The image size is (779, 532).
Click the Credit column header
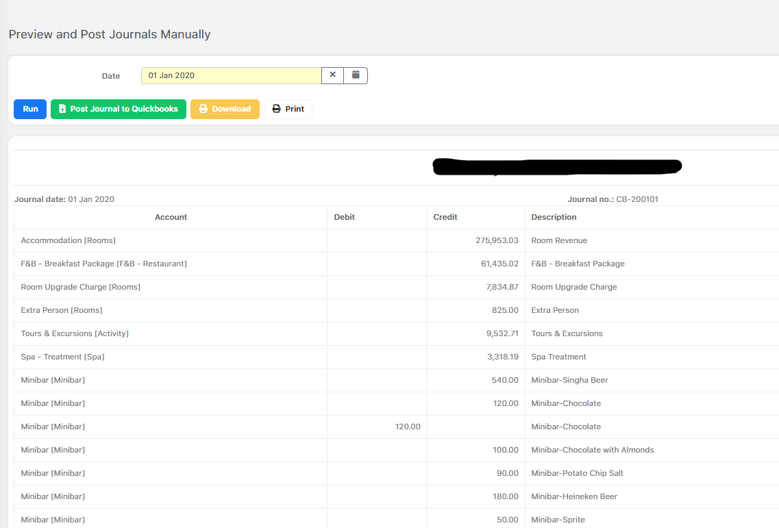[x=445, y=217]
